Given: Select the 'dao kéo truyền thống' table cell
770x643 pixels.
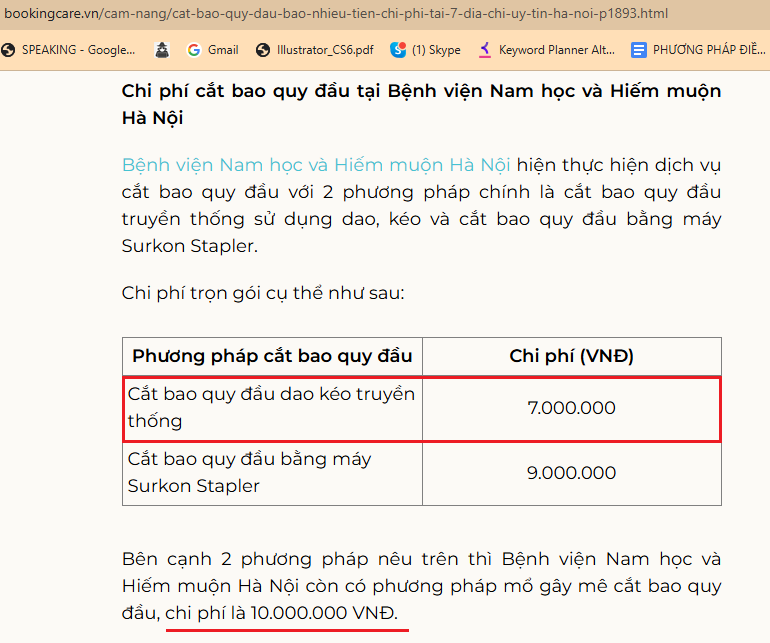Looking at the screenshot, I should [271, 407].
